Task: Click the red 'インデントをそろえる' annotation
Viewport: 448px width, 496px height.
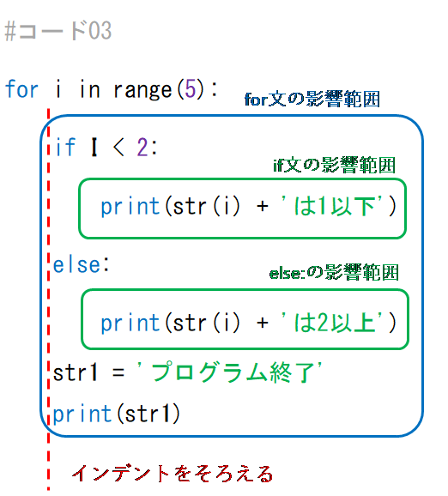Action: tap(173, 474)
